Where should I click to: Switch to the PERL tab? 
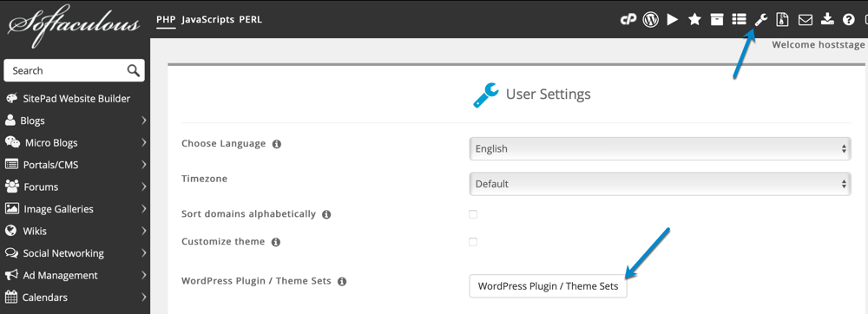(x=251, y=19)
